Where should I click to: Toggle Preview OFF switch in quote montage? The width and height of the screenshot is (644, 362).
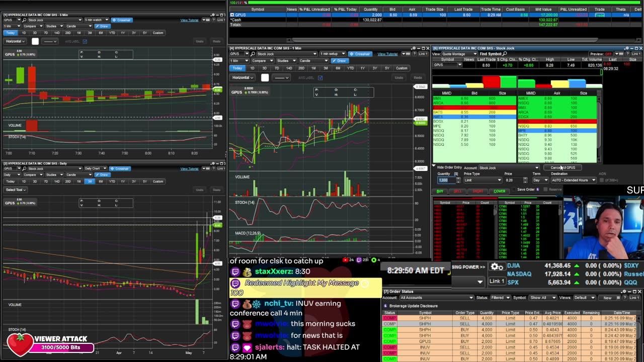click(609, 54)
